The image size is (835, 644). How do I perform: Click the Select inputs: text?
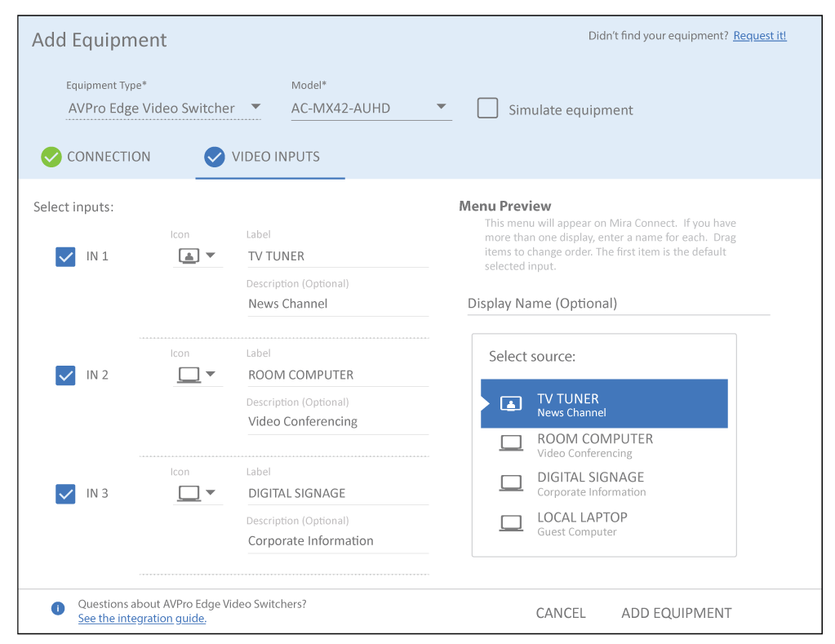click(73, 207)
